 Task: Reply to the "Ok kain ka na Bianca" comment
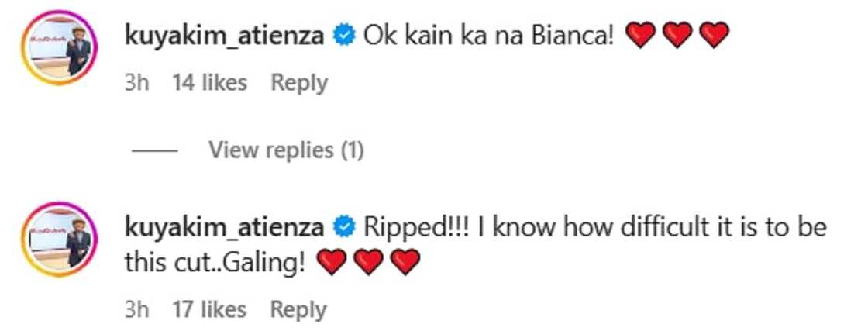(x=299, y=82)
